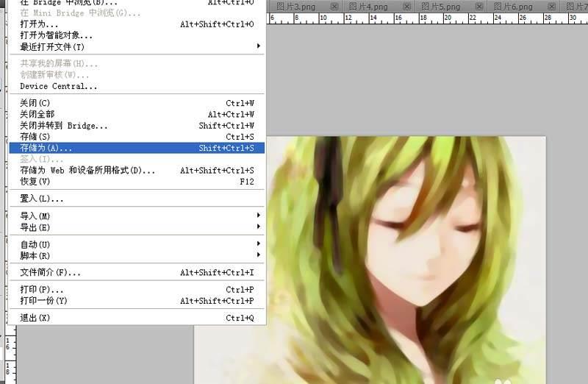588x384 pixels.
Task: Choose 关闭并转到 Bridge... item
Action: [137, 125]
